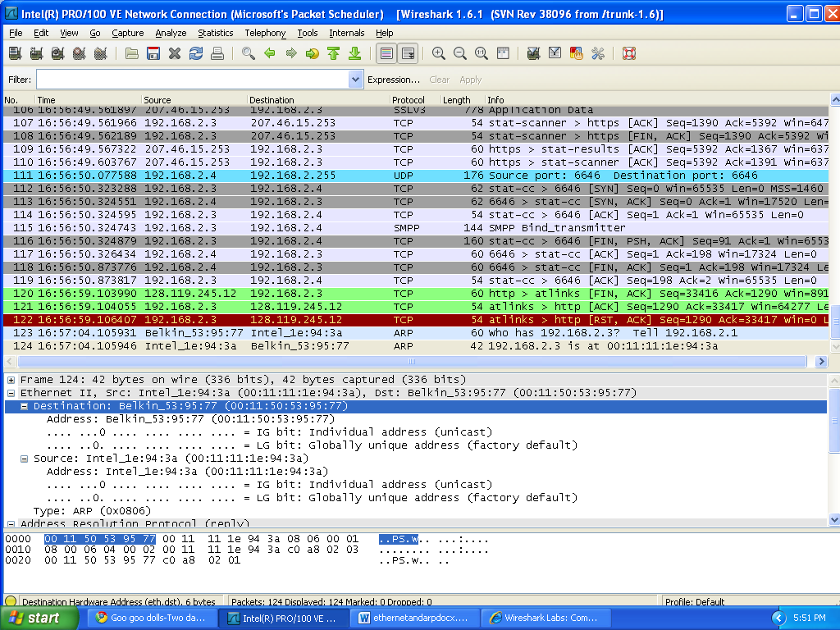Viewport: 840px width, 630px height.
Task: Switch to ethernetandarpdocx Word taskbar item
Action: 414,618
